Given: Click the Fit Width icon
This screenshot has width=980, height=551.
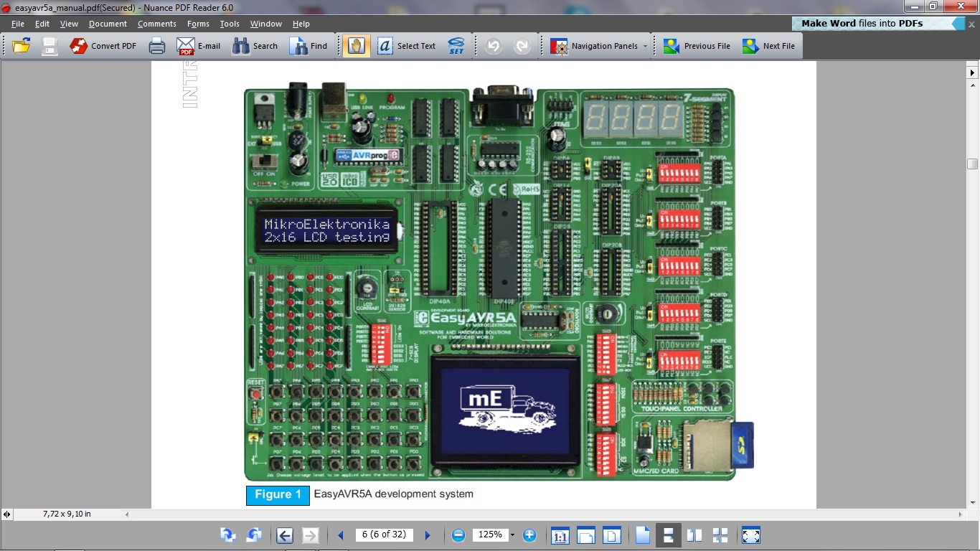Looking at the screenshot, I should coord(586,535).
